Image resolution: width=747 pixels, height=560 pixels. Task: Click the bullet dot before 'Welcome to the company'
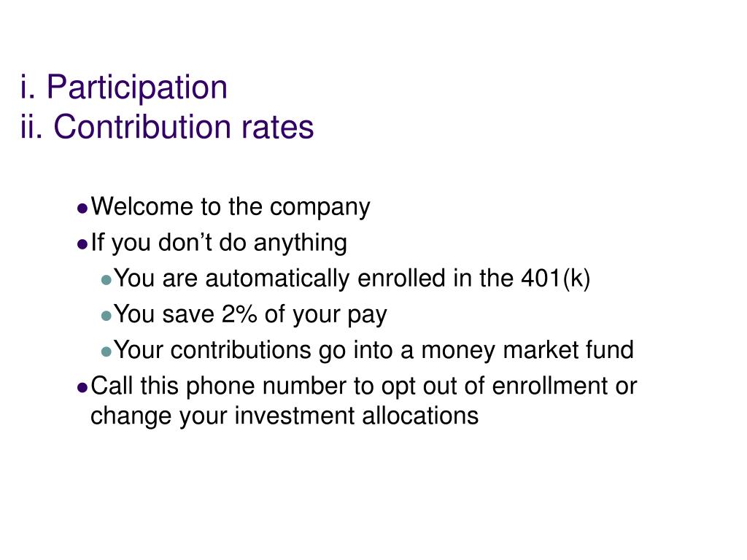[82, 209]
